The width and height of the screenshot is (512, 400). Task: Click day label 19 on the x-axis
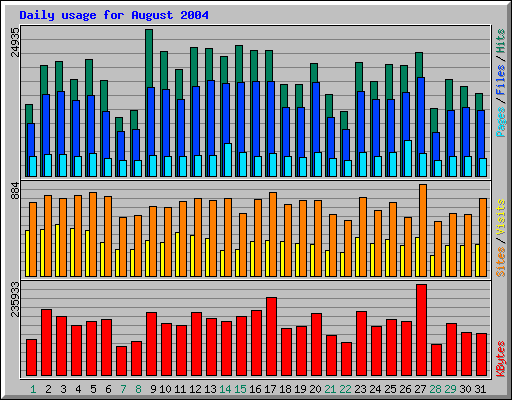point(300,389)
